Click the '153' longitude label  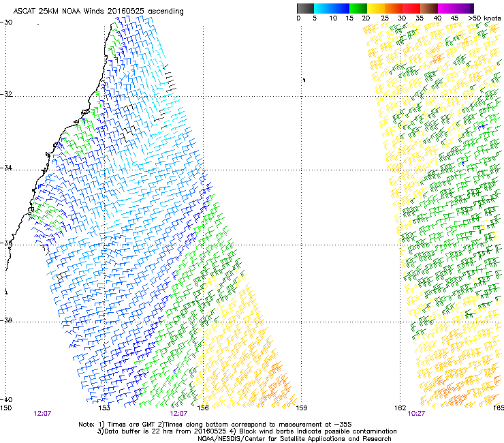click(104, 408)
